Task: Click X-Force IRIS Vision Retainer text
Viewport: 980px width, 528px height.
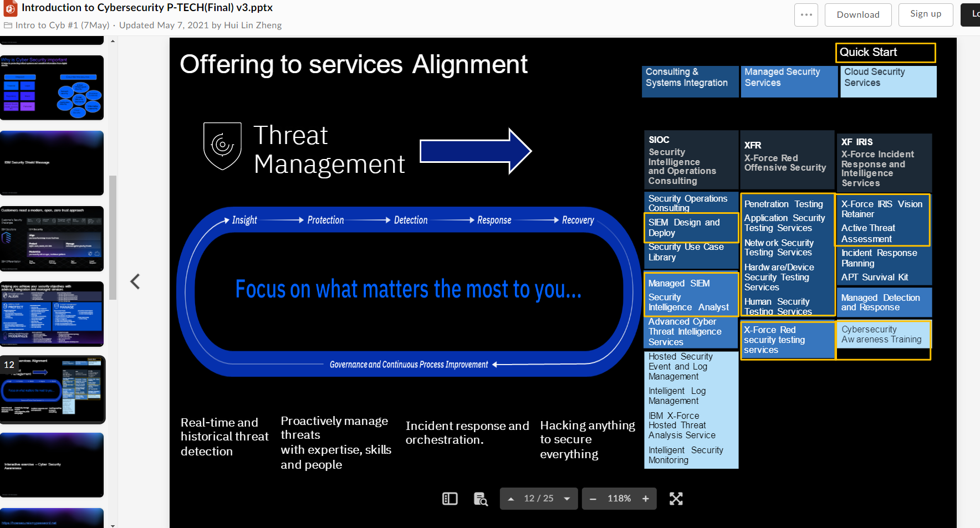Action: pos(882,209)
